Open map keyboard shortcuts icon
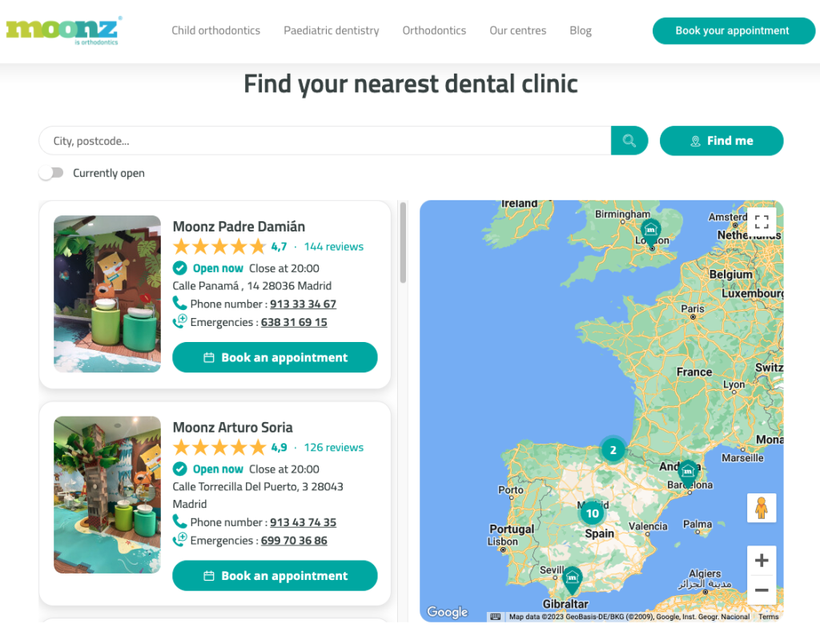The width and height of the screenshot is (820, 644). tap(495, 617)
